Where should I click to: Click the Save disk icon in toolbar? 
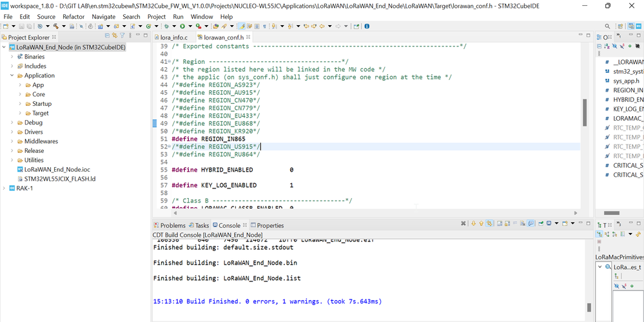[21, 26]
